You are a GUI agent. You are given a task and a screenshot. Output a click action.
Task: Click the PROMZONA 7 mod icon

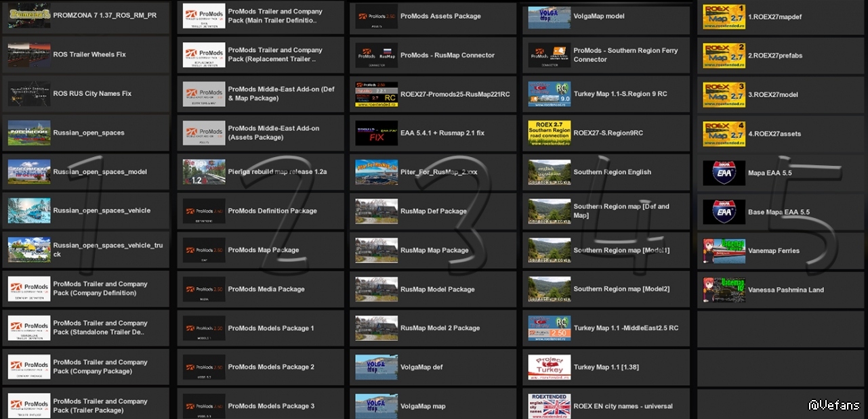point(29,16)
